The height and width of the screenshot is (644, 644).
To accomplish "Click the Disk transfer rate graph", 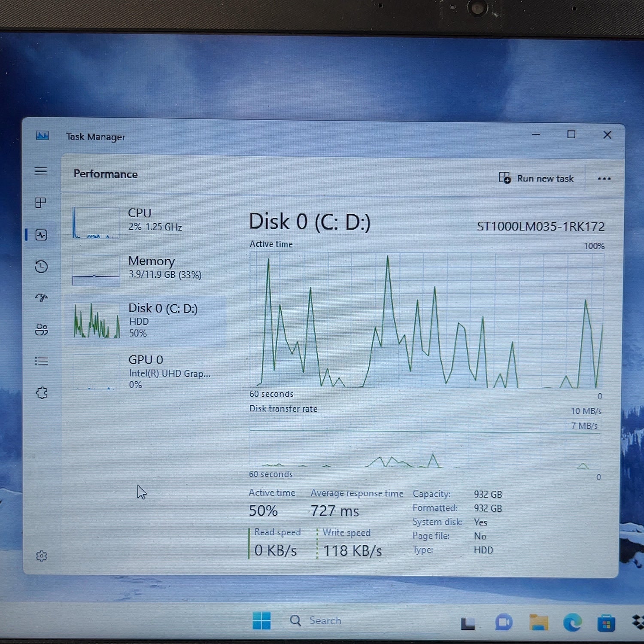I will point(425,442).
